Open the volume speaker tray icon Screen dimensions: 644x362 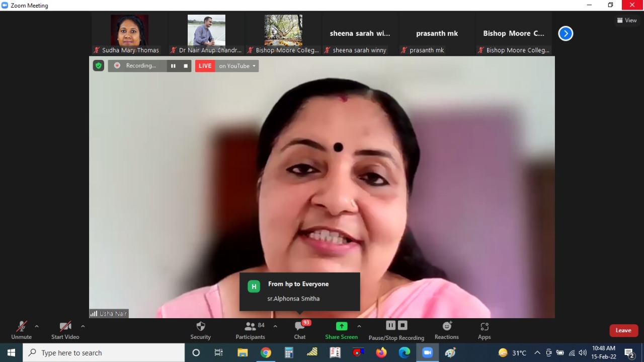point(583,352)
